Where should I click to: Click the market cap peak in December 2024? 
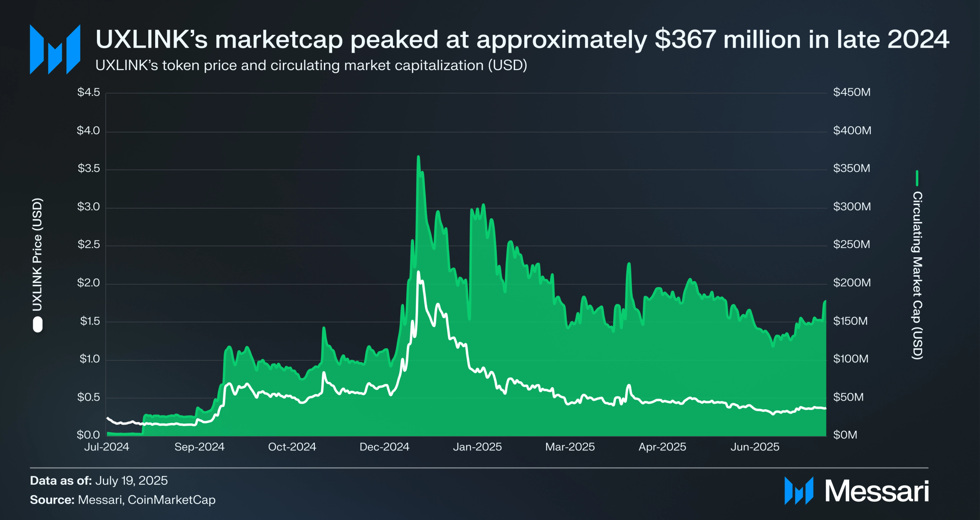tap(418, 157)
